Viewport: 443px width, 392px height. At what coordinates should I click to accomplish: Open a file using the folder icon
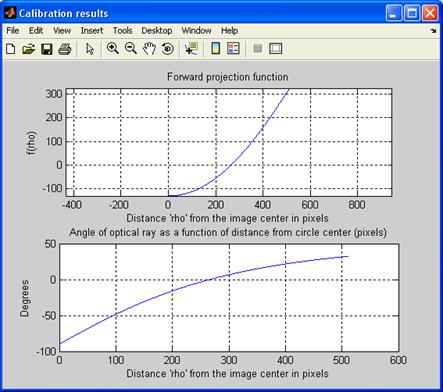click(29, 49)
